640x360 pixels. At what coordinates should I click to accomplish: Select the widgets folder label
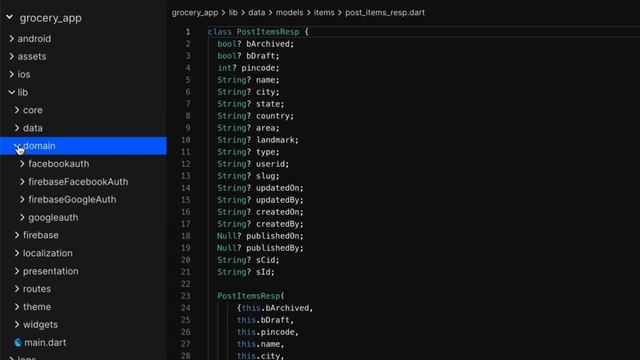pyautogui.click(x=40, y=324)
